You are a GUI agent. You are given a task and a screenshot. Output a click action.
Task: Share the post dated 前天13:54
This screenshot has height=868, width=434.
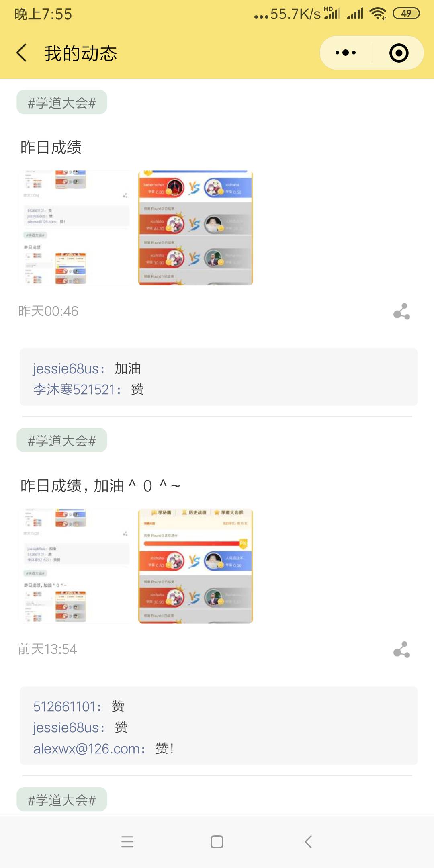tap(401, 649)
